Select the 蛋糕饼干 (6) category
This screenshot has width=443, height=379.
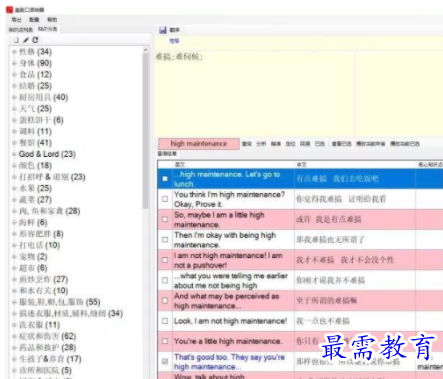click(x=41, y=120)
